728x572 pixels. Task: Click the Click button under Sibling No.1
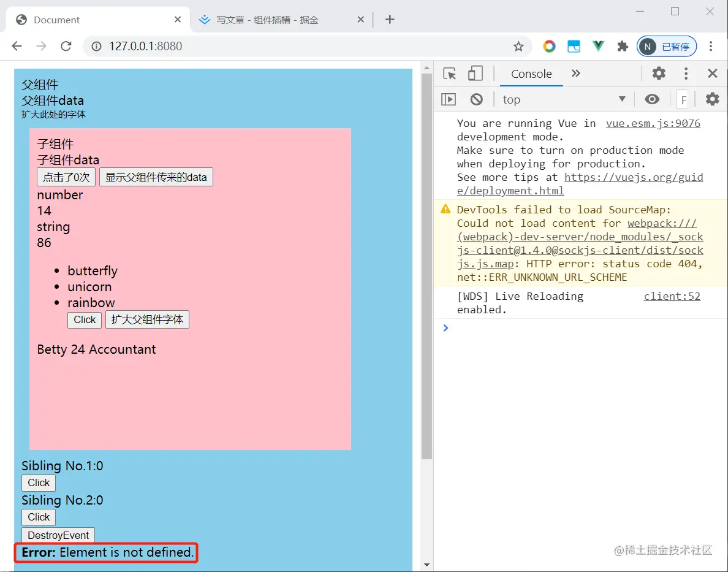(39, 482)
